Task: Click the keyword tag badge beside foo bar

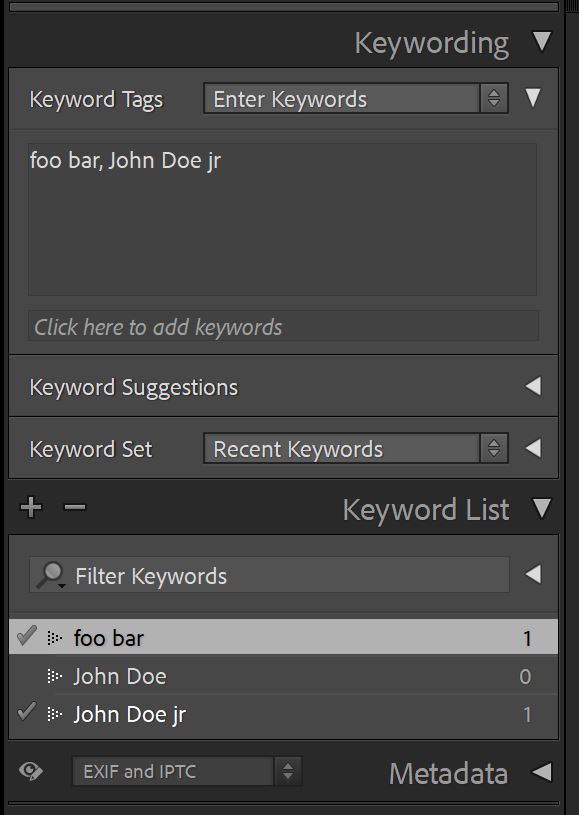Action: click(54, 636)
